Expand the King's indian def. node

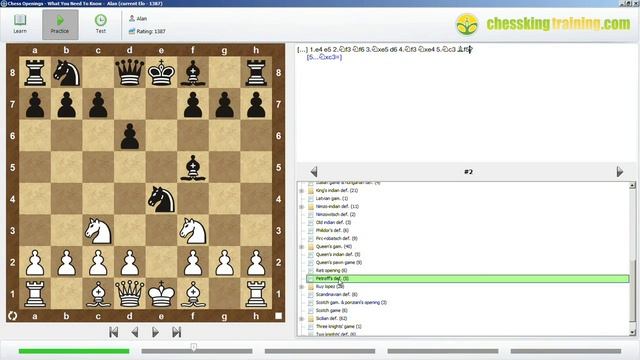[302, 191]
